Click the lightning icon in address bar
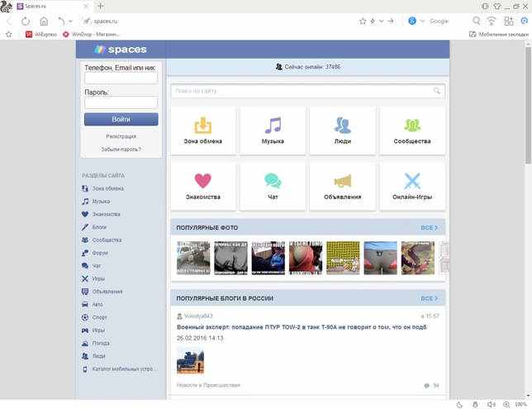 click(x=373, y=21)
